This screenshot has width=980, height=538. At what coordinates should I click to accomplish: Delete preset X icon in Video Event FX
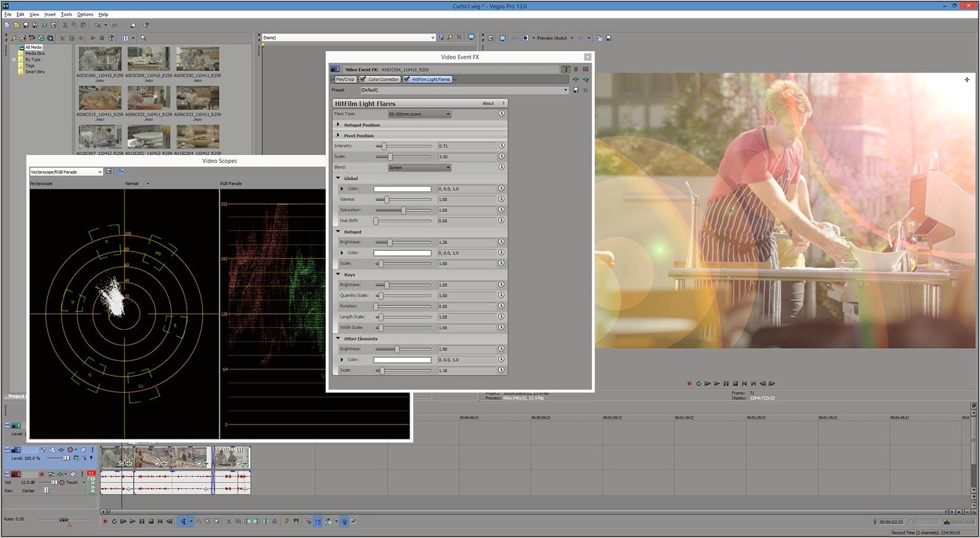tap(586, 90)
